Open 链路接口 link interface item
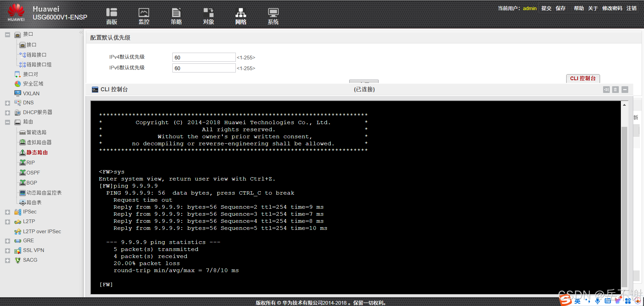 click(x=36, y=55)
